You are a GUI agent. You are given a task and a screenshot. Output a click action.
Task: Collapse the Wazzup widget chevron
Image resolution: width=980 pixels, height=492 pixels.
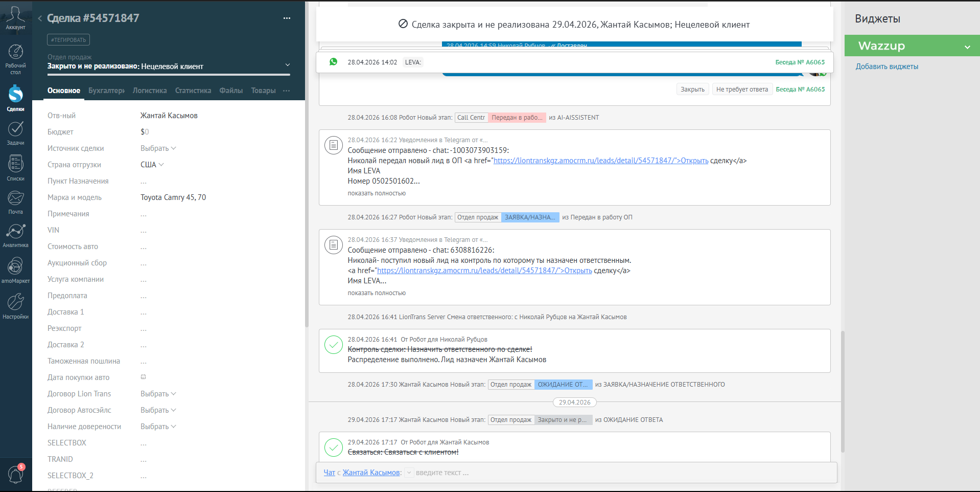[x=967, y=47]
